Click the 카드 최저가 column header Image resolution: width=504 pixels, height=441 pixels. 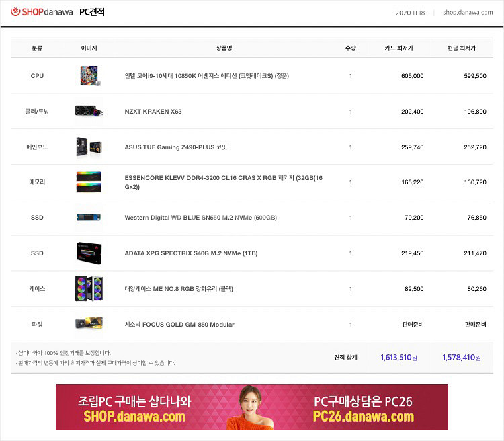399,48
